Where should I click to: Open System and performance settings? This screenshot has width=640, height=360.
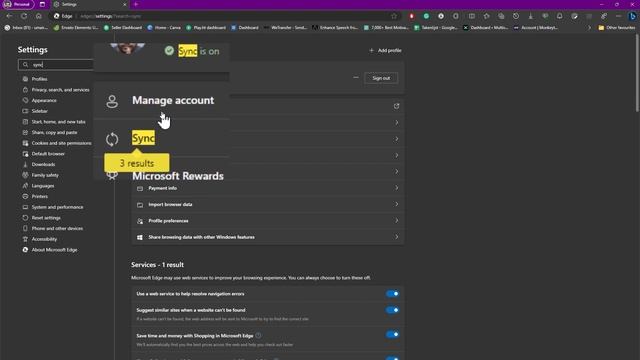click(57, 207)
